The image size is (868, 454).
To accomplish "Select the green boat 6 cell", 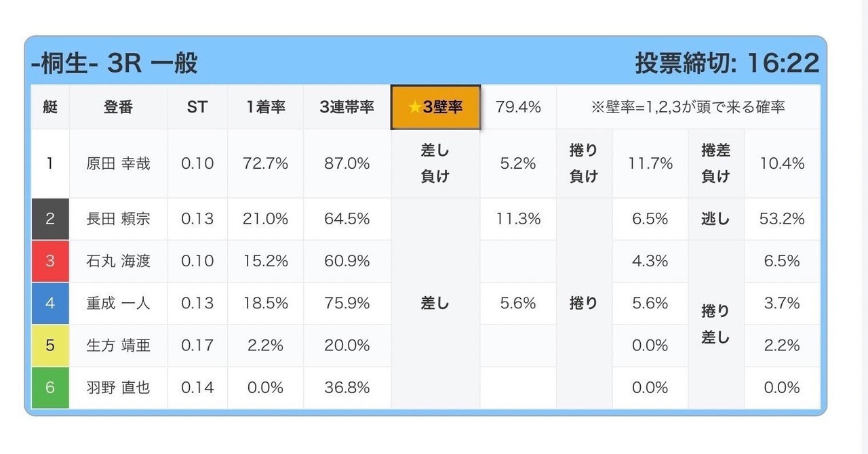I will (x=50, y=388).
